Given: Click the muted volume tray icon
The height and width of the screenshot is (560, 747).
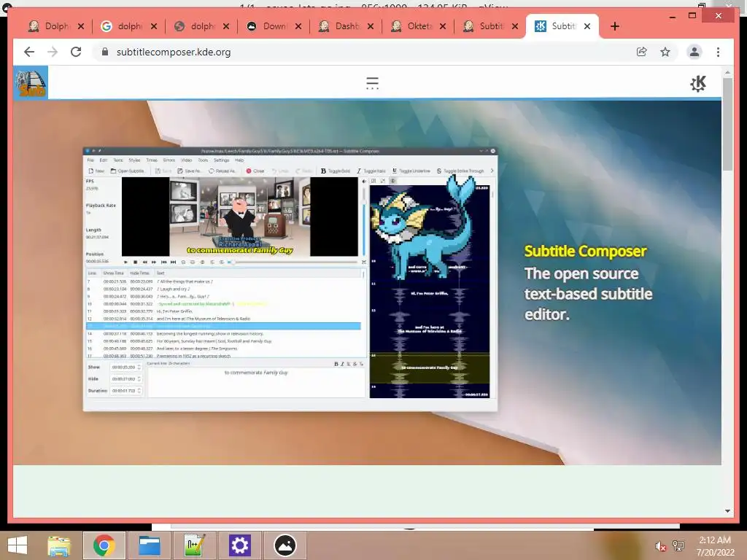Looking at the screenshot, I should [x=659, y=546].
